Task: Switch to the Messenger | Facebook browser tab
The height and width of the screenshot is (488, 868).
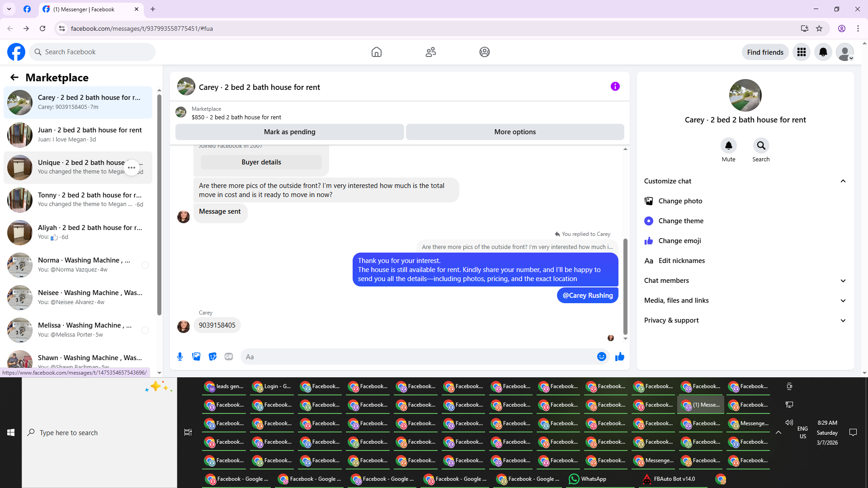Action: point(90,9)
